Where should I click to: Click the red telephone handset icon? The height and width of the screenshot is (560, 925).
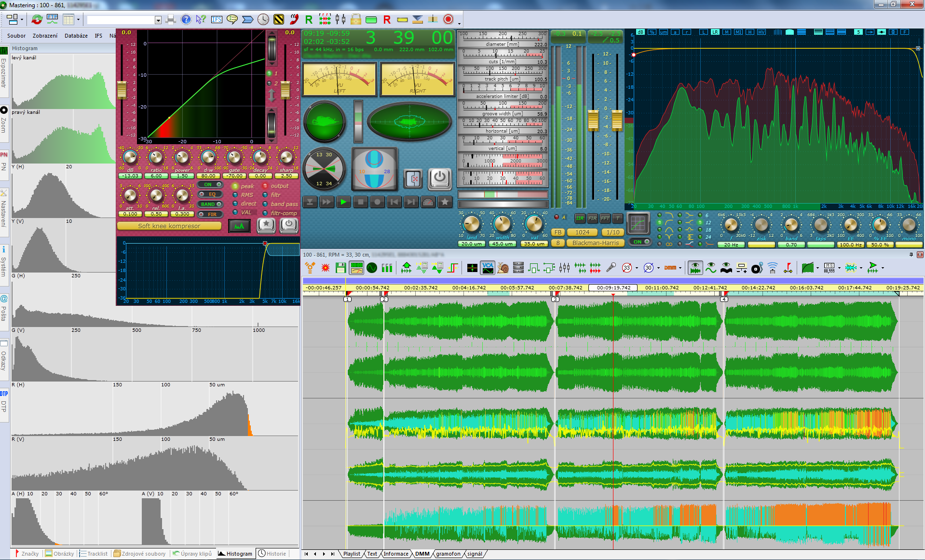pos(294,20)
